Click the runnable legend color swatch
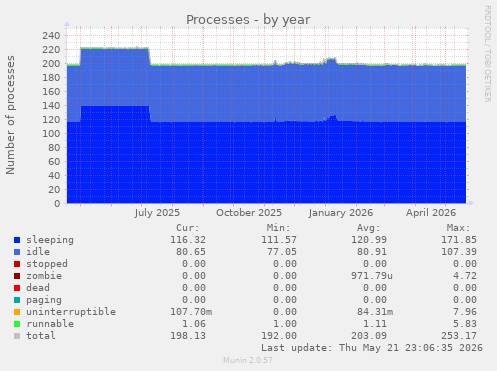The width and height of the screenshot is (497, 371). 17,324
